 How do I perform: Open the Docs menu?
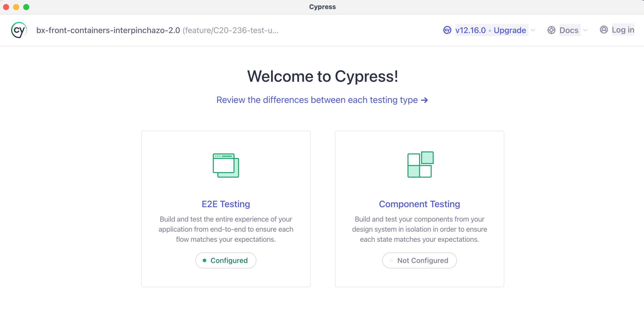(x=569, y=30)
